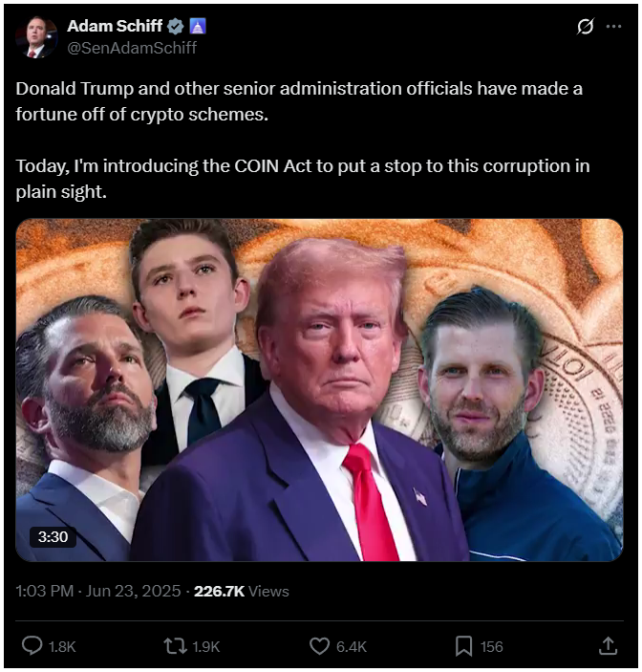Click the blue verified checkmark badge
This screenshot has width=642, height=672.
(x=175, y=27)
